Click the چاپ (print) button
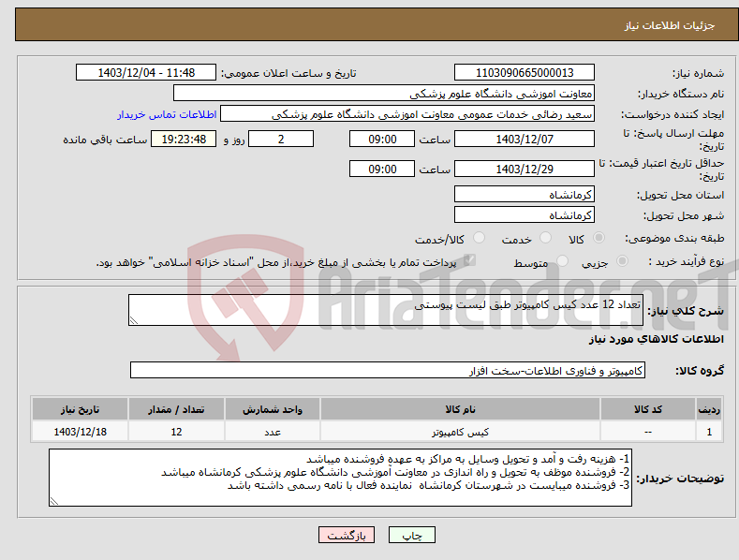The height and width of the screenshot is (560, 739). tap(411, 535)
